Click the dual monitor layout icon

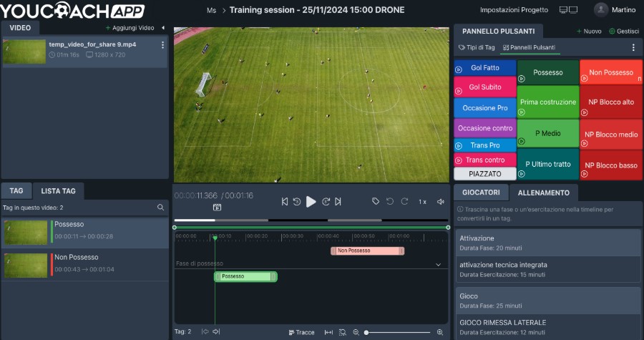pos(568,10)
